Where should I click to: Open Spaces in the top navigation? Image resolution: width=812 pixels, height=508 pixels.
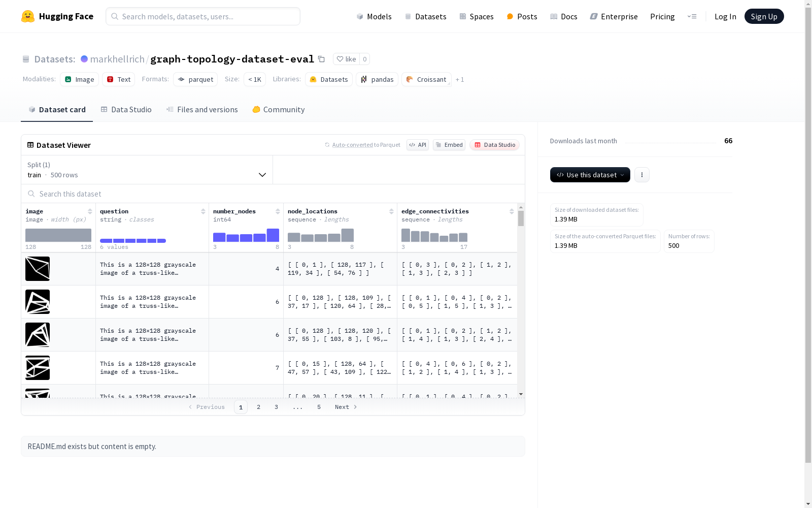(x=477, y=16)
